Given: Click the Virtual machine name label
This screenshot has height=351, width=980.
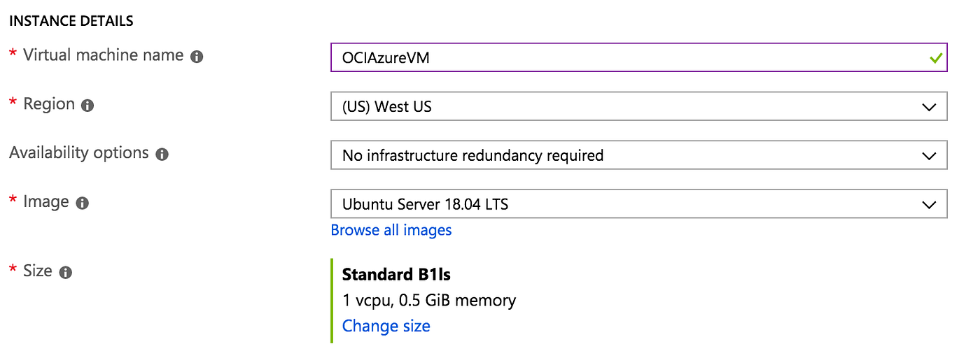Looking at the screenshot, I should (103, 55).
